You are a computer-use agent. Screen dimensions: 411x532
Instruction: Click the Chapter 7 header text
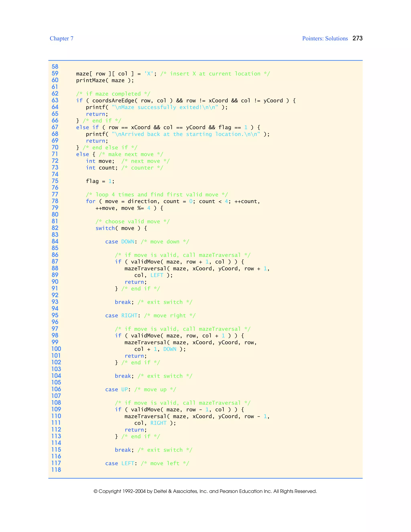pyautogui.click(x=61, y=39)
